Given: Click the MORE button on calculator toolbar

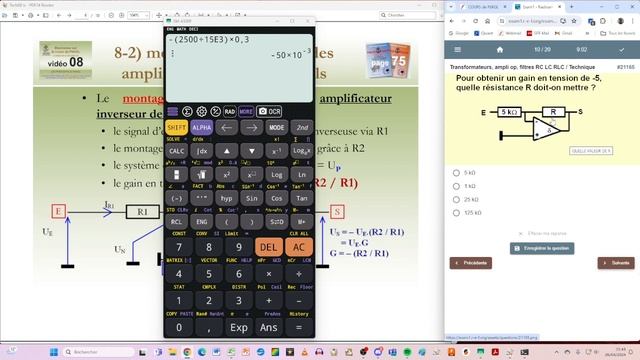Looking at the screenshot, I should point(246,111).
